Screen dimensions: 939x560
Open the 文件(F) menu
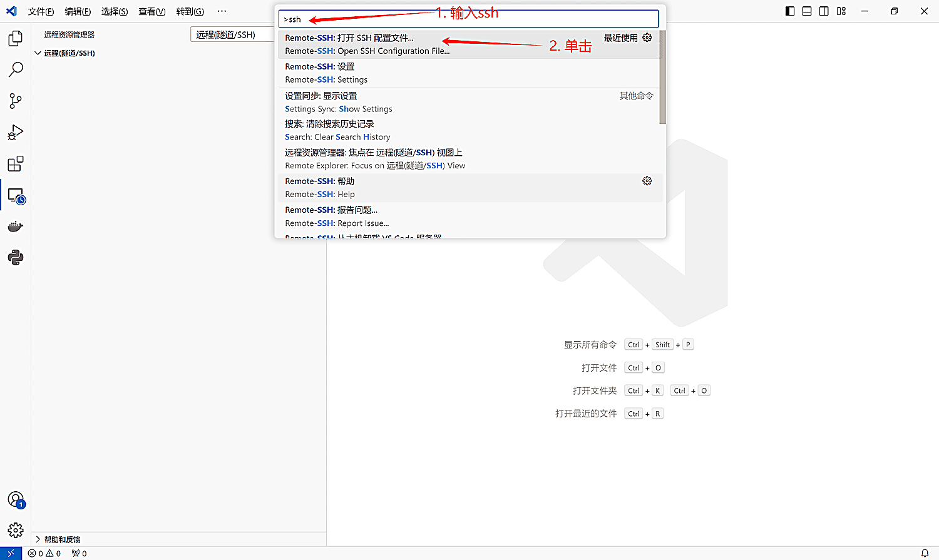point(41,11)
